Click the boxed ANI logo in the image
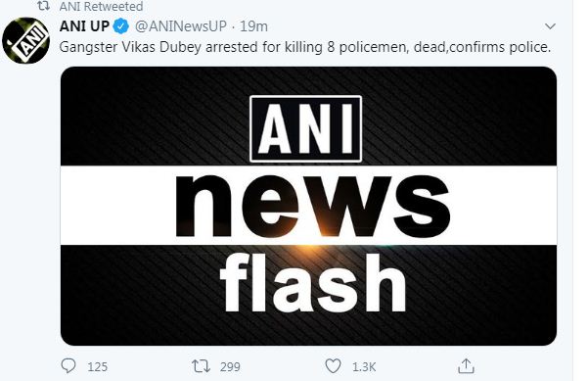 (305, 128)
